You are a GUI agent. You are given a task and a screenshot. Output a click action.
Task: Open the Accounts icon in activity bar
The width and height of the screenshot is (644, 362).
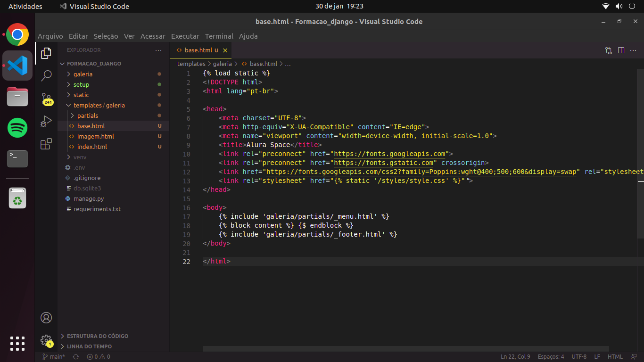(x=46, y=318)
